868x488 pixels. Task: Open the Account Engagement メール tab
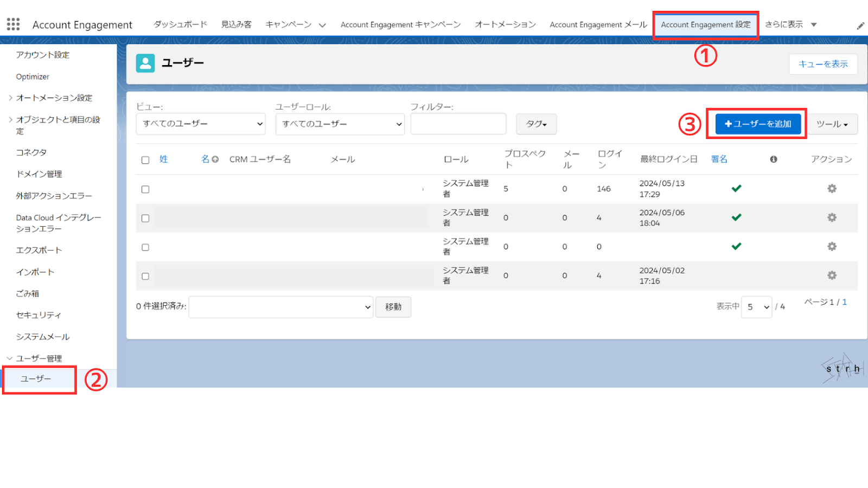598,24
